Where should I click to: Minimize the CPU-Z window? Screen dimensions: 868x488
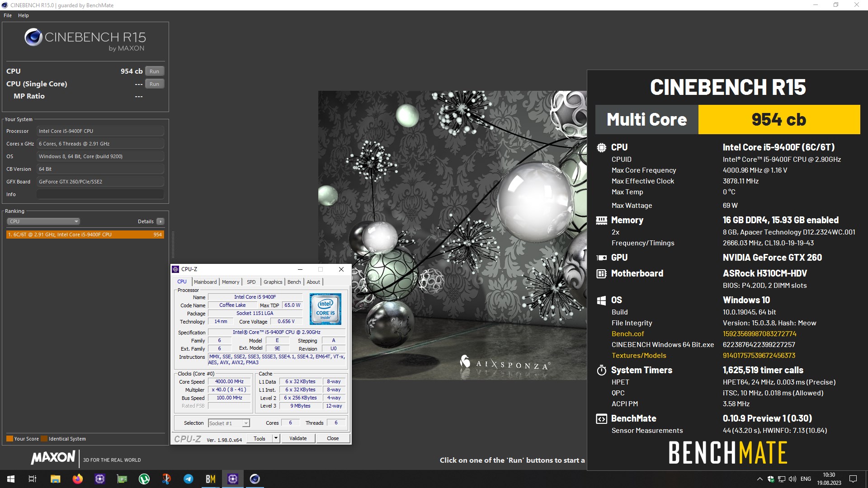coord(300,269)
